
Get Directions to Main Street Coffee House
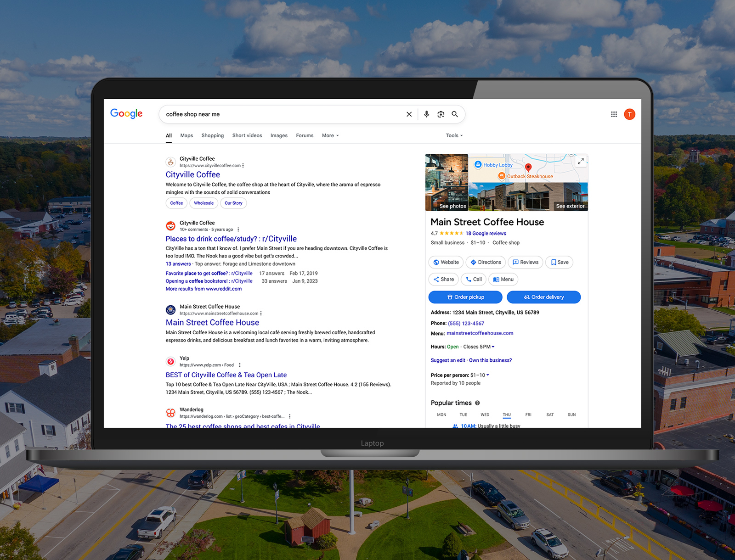pos(486,263)
